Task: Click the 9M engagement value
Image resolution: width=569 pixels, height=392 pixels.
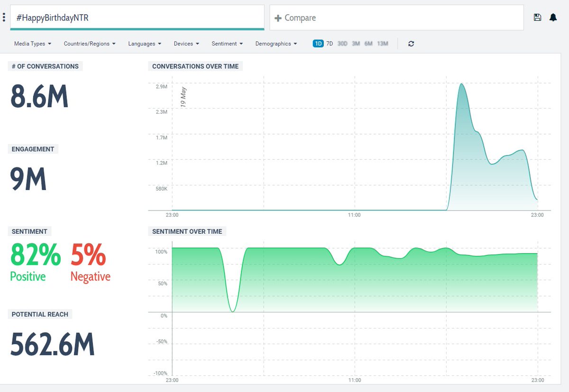Action: [28, 179]
